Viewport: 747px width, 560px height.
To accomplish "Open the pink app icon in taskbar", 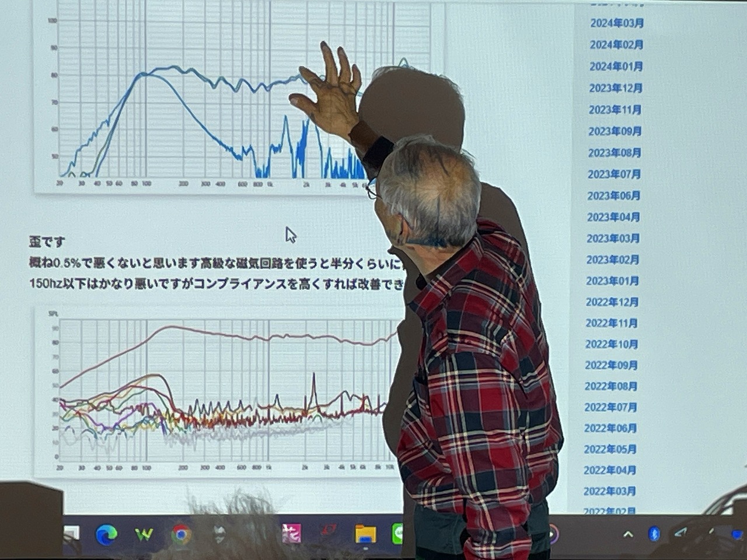I will coord(291,533).
